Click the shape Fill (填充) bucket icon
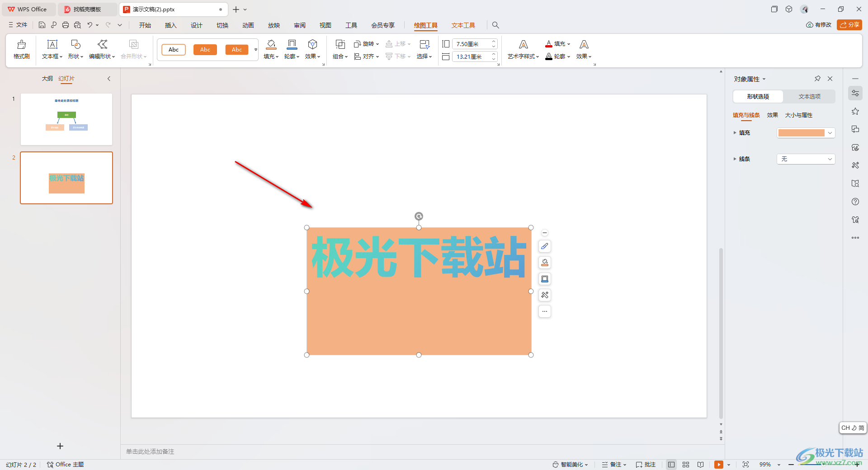The width and height of the screenshot is (868, 470). coord(271,44)
